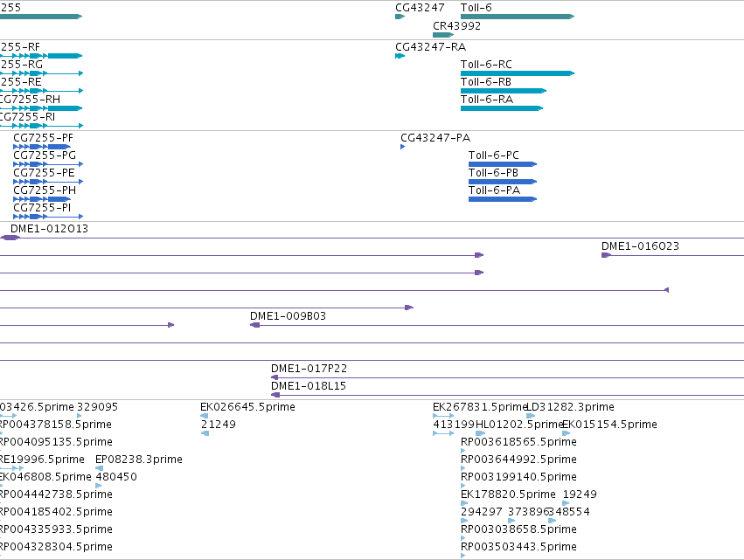The image size is (744, 560).
Task: Select the CG7255-PH protein label
Action: (45, 190)
